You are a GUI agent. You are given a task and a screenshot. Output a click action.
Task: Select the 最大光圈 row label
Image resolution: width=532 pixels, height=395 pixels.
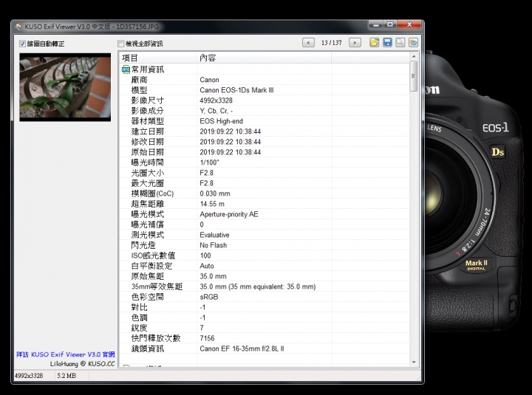point(148,183)
